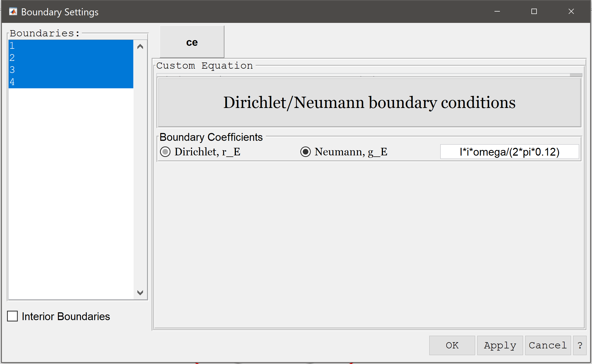Viewport: 592px width, 364px height.
Task: Dismiss dialog with the Cancel button
Action: coord(548,345)
